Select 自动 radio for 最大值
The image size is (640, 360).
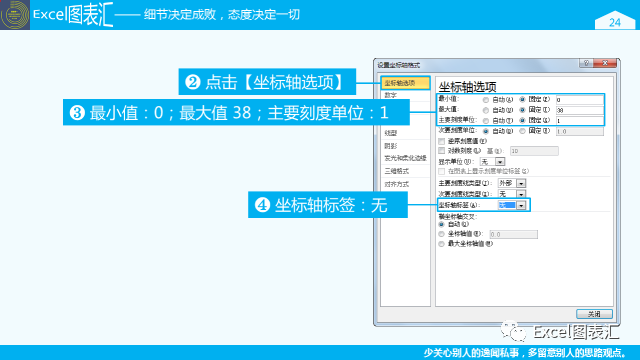coord(486,110)
